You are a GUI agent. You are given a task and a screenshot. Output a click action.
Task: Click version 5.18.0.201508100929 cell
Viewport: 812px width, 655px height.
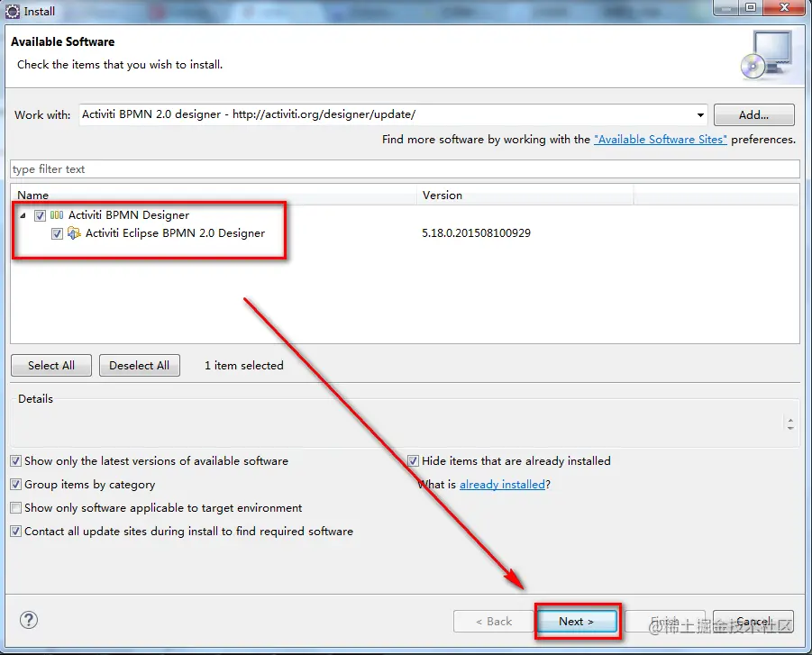(x=476, y=233)
